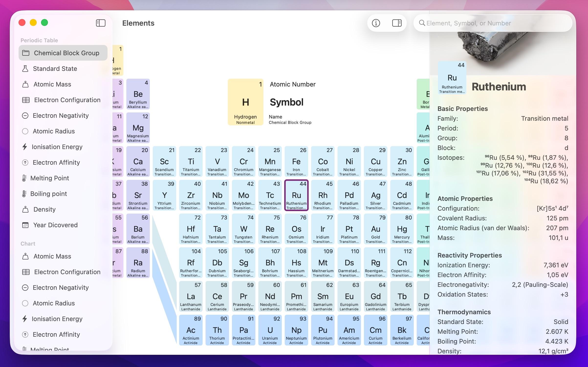Click the Zinc element tile
This screenshot has height=367, width=588.
point(402,161)
